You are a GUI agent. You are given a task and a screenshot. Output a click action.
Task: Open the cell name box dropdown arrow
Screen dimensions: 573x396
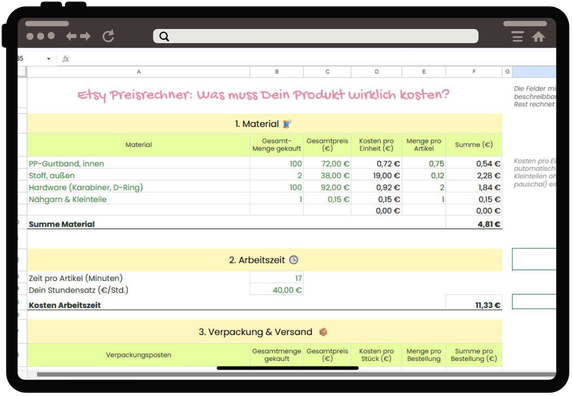(x=49, y=59)
